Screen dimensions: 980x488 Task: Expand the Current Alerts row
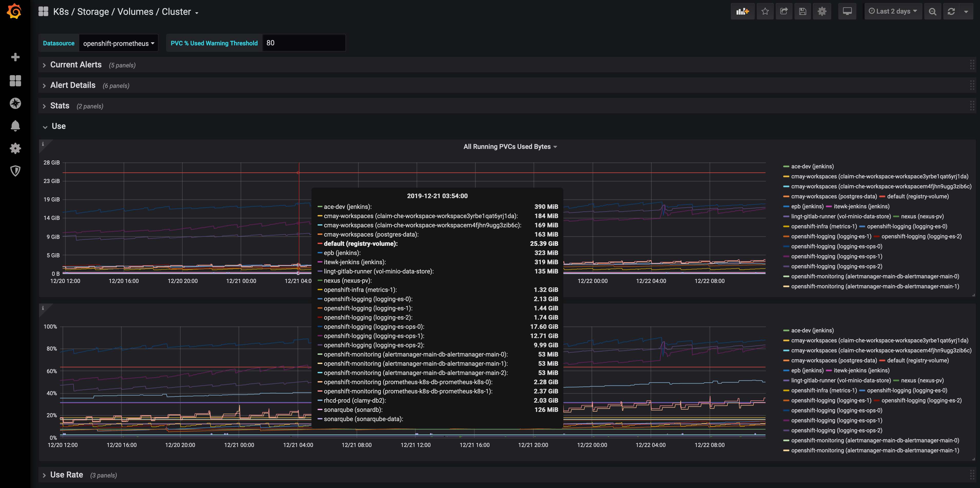tap(76, 65)
